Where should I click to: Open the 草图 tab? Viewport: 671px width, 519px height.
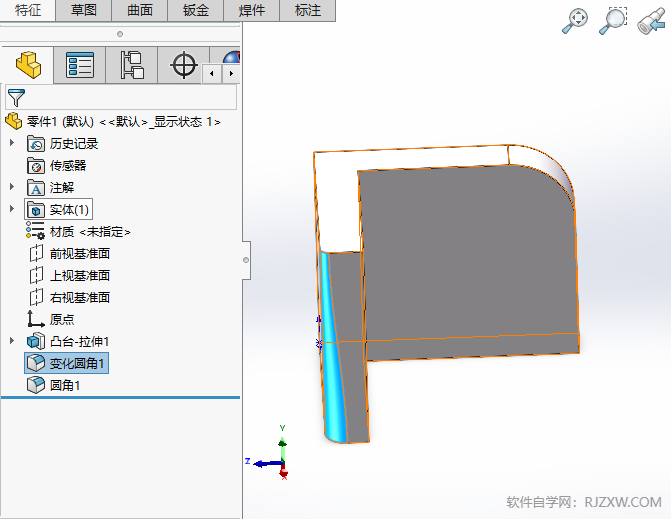pos(84,10)
